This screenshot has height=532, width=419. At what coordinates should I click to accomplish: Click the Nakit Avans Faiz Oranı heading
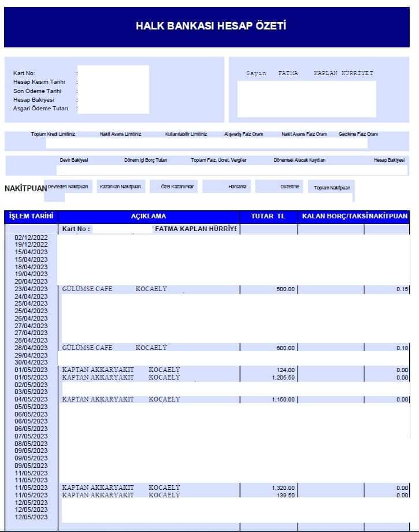coord(304,134)
